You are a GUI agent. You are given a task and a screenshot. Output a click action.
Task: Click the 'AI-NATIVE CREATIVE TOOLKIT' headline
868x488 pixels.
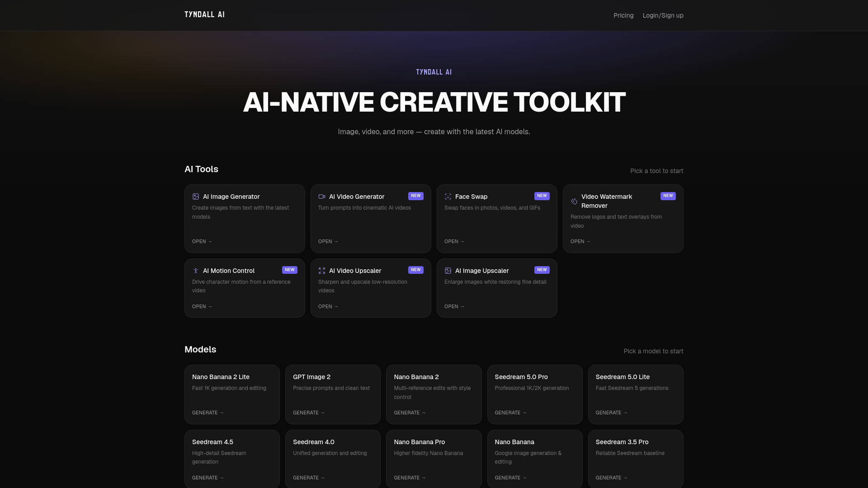[x=434, y=102]
